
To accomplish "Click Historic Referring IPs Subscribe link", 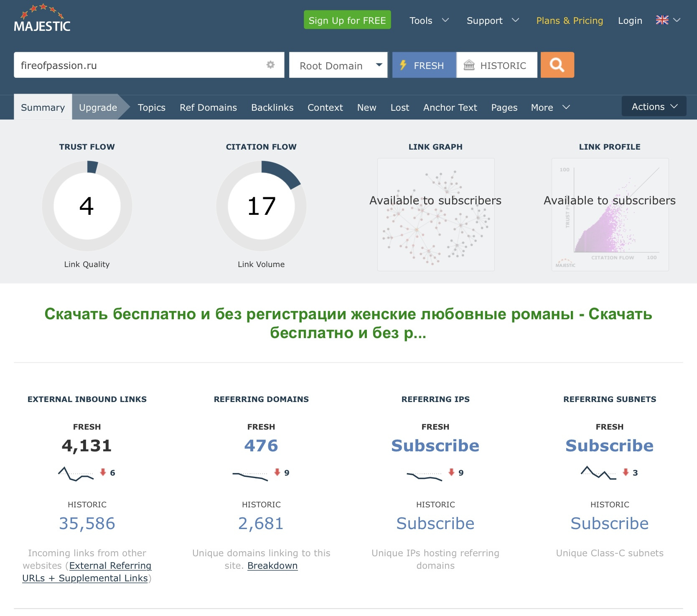I will (x=435, y=523).
